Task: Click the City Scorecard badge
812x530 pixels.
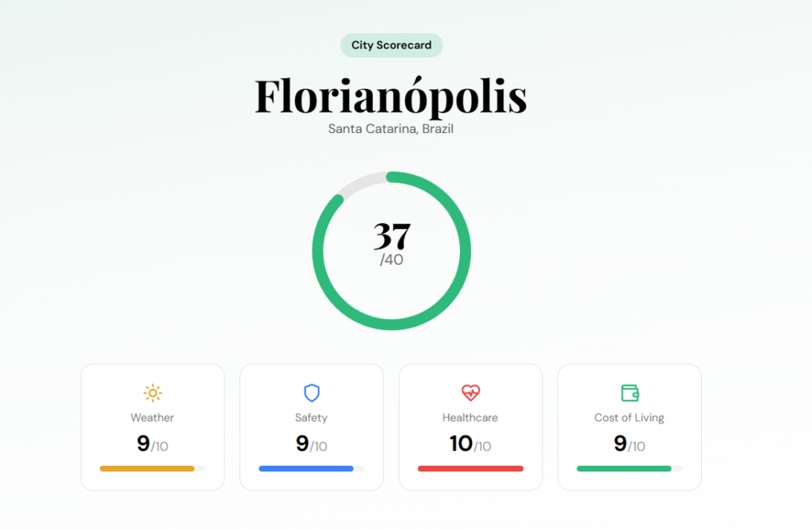Action: click(392, 45)
